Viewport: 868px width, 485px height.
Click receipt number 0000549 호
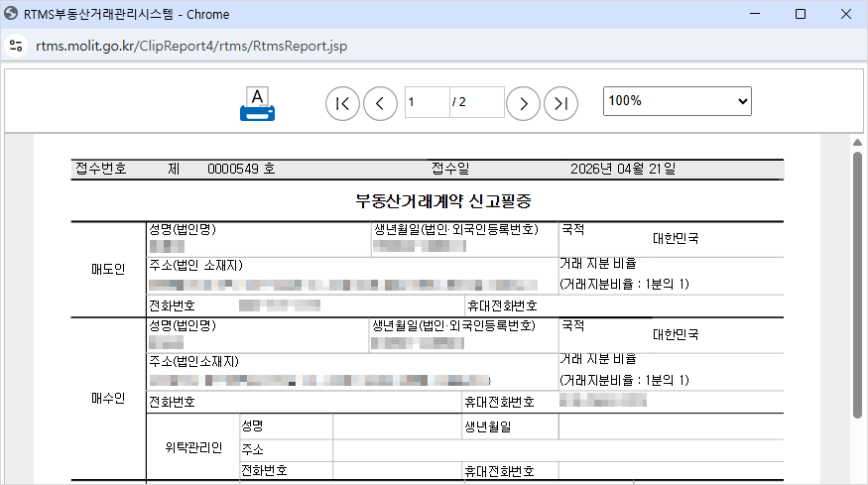[241, 169]
